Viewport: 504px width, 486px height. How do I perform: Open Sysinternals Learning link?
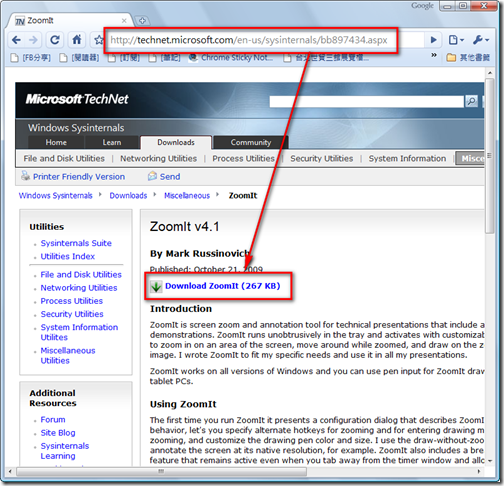65,451
